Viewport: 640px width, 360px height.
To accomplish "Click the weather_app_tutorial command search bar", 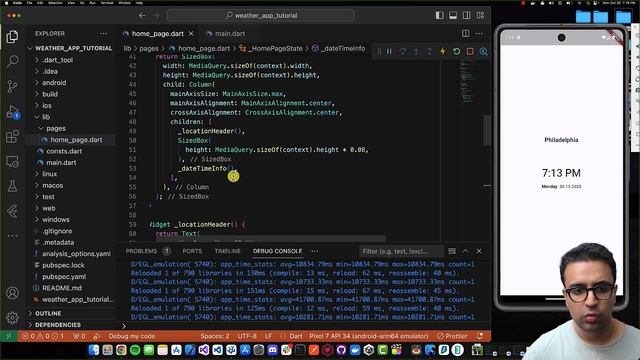I will pyautogui.click(x=261, y=16).
